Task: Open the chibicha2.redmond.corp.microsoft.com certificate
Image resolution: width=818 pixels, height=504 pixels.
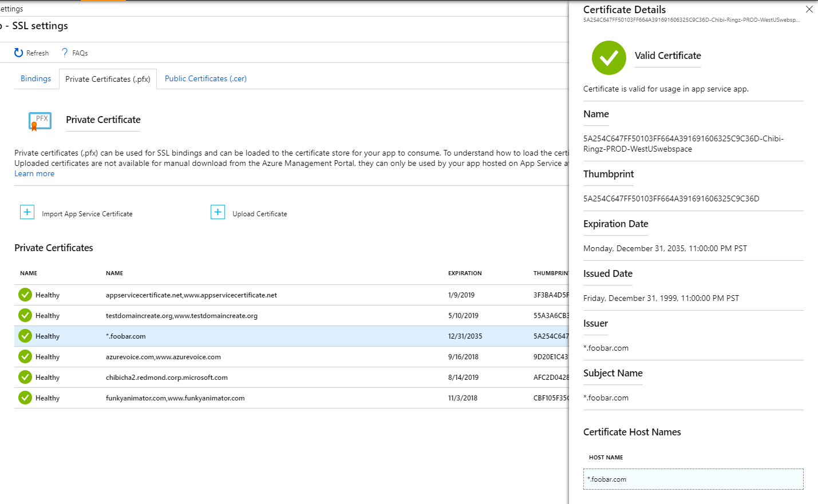Action: point(167,378)
